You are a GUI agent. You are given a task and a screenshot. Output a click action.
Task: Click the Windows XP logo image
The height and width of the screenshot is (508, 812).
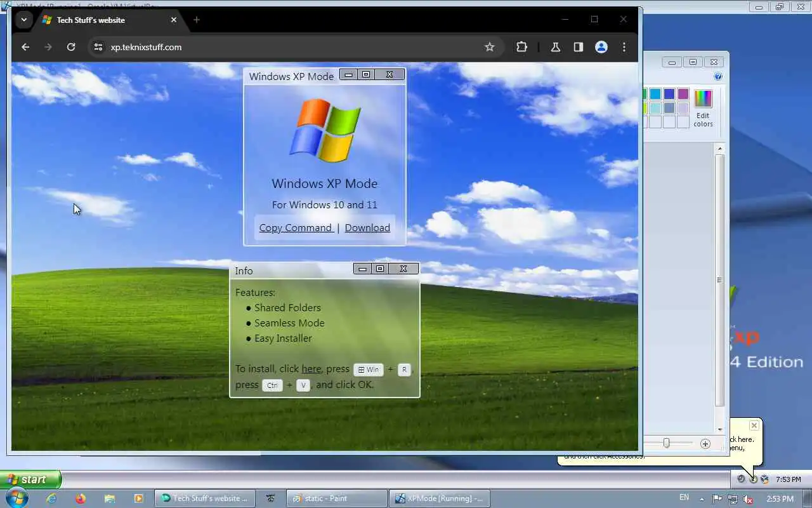click(x=325, y=130)
